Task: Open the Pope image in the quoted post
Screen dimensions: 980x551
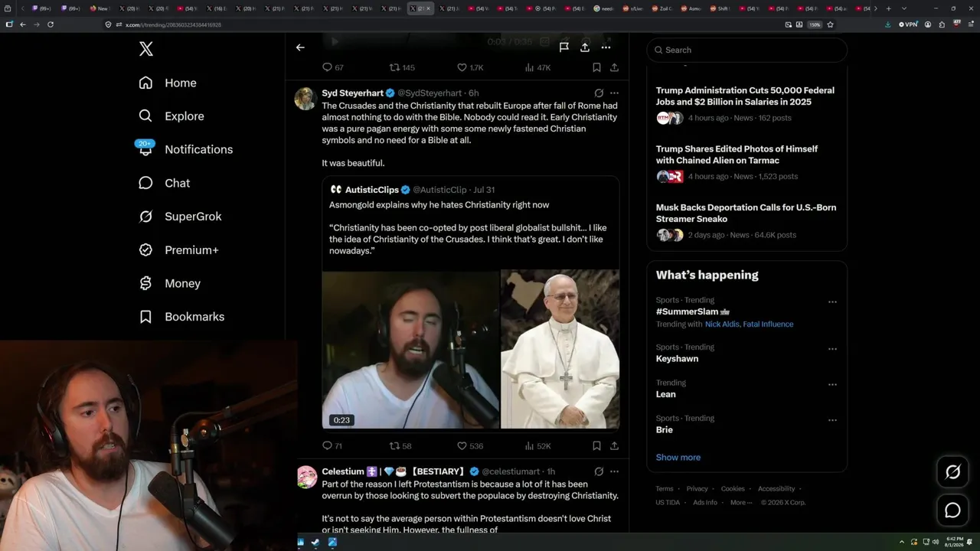Action: coord(560,349)
